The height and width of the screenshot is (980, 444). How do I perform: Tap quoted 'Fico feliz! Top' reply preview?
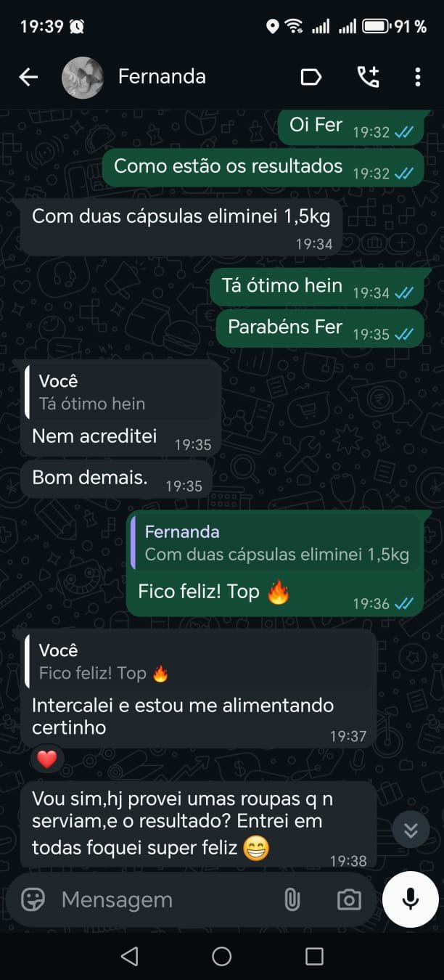(x=200, y=662)
